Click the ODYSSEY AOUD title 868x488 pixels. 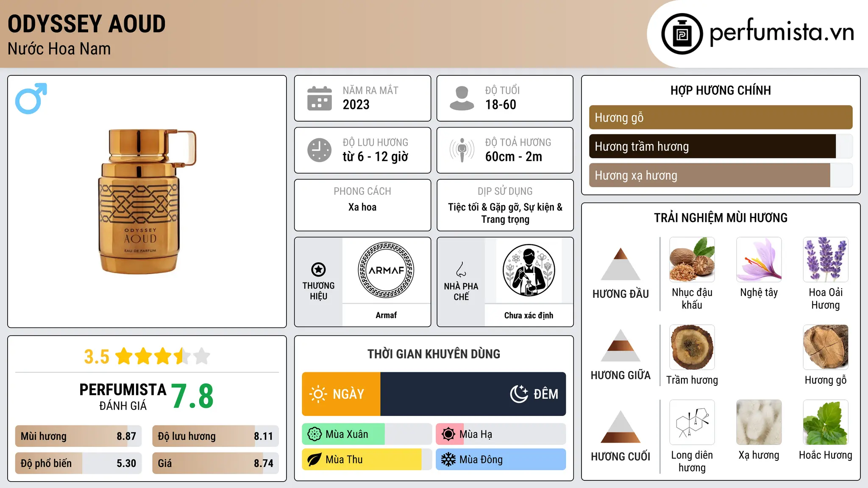click(x=86, y=24)
